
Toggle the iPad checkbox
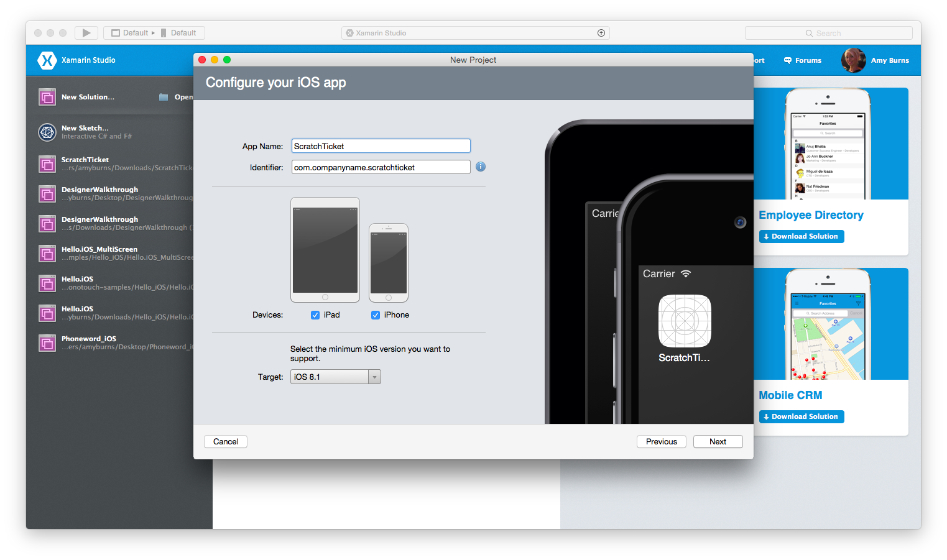tap(315, 315)
